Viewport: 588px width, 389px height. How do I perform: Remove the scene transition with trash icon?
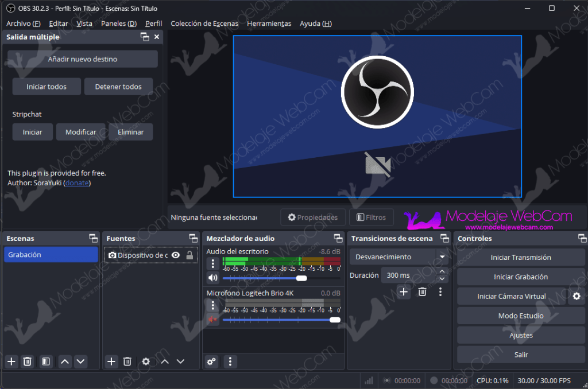(x=422, y=292)
